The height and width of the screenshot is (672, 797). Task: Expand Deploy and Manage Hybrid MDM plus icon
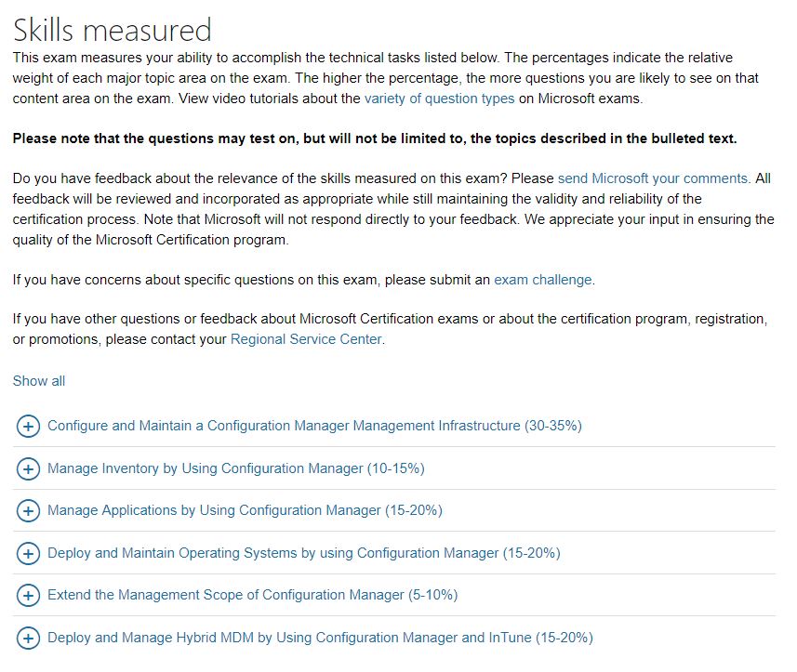(29, 638)
